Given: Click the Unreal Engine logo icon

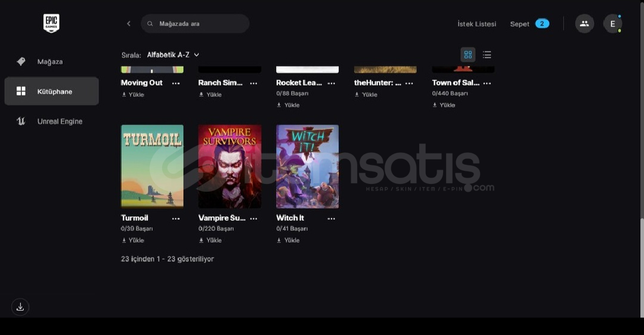Looking at the screenshot, I should (x=21, y=121).
